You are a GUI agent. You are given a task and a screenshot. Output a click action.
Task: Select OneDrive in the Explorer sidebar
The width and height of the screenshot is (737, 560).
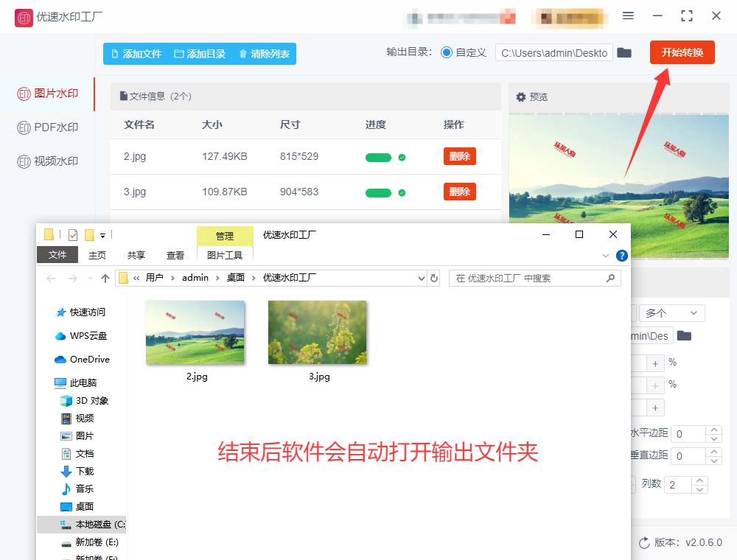point(83,360)
